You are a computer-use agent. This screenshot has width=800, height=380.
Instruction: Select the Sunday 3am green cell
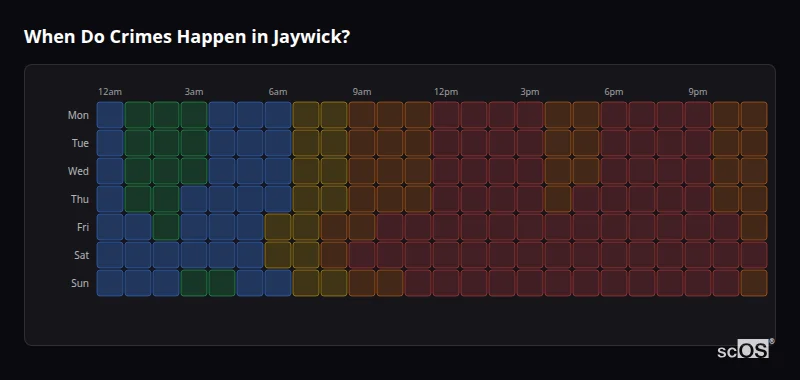click(x=194, y=283)
